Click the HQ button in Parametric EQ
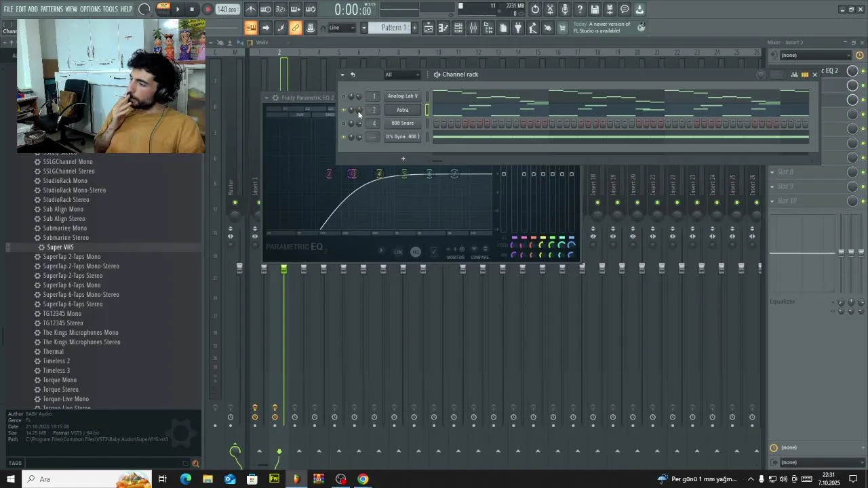Image resolution: width=868 pixels, height=488 pixels. [x=416, y=252]
